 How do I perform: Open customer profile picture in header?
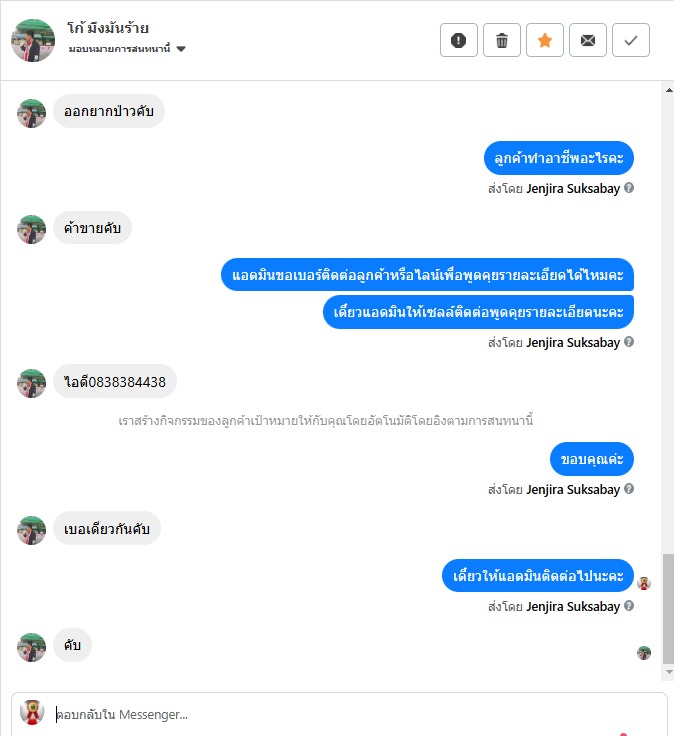tap(33, 40)
